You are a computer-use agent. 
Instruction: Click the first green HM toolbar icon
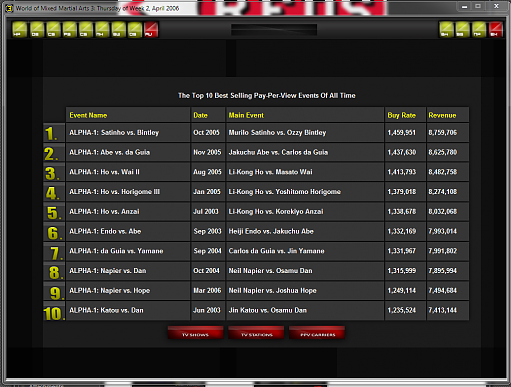[19, 29]
